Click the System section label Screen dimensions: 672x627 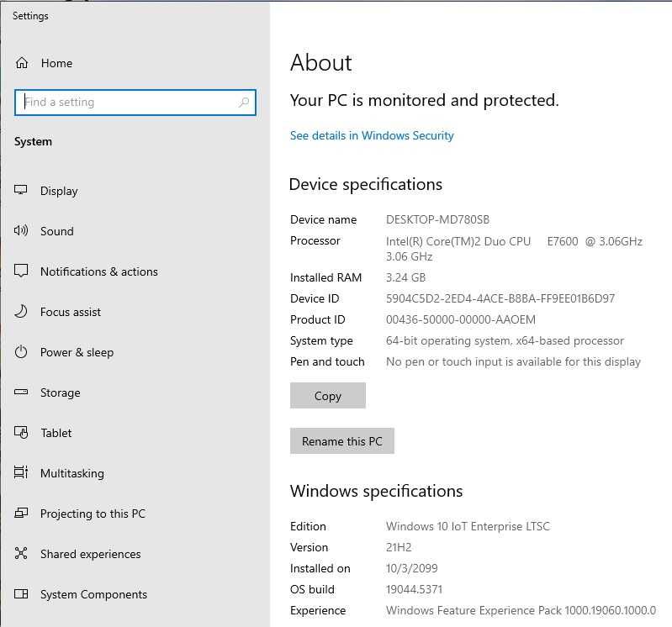pos(33,142)
